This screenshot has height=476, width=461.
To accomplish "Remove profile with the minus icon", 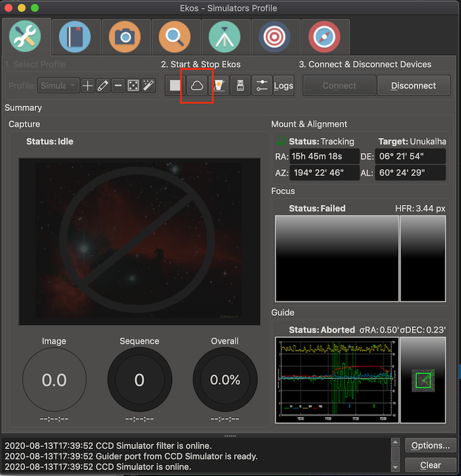I will [118, 85].
